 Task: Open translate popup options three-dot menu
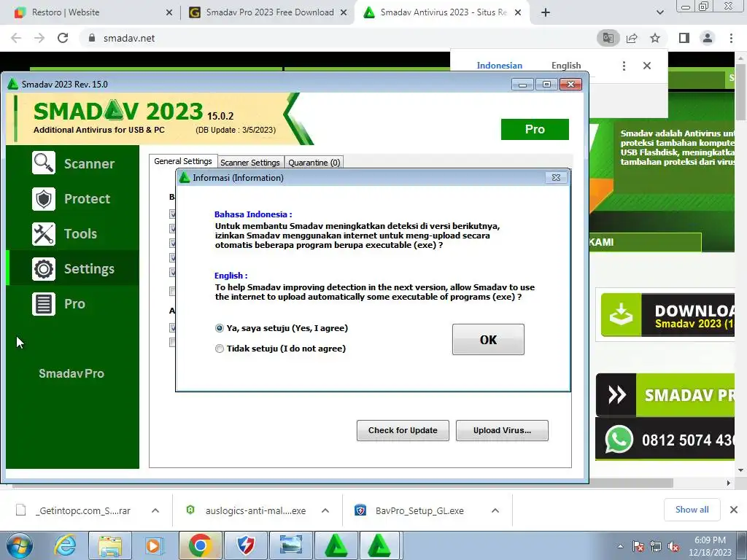[x=624, y=66]
